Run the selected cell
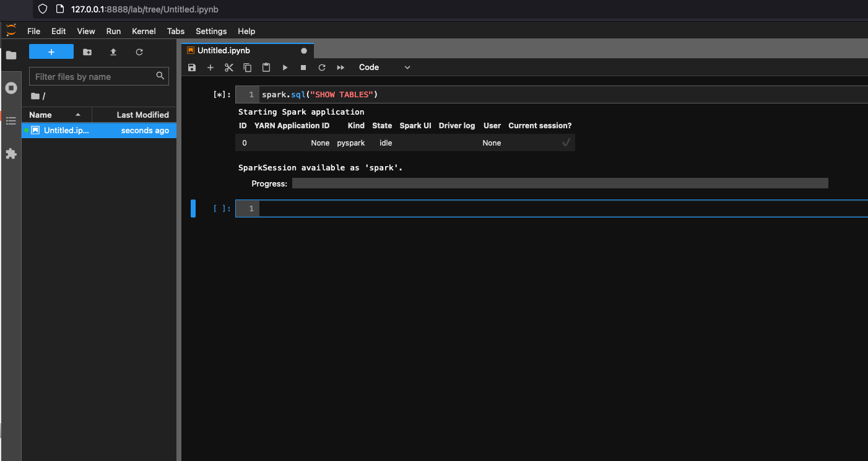This screenshot has width=868, height=461. click(x=285, y=68)
